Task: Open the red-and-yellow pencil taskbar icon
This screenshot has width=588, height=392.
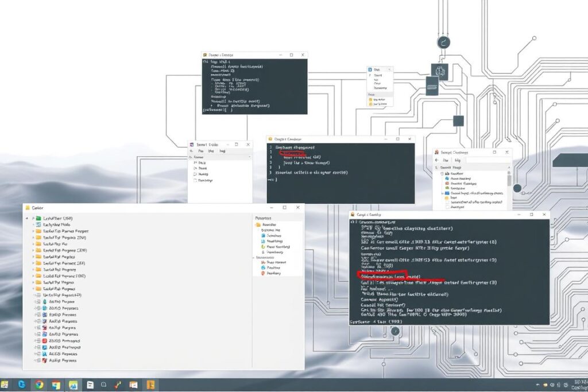Action: click(118, 385)
